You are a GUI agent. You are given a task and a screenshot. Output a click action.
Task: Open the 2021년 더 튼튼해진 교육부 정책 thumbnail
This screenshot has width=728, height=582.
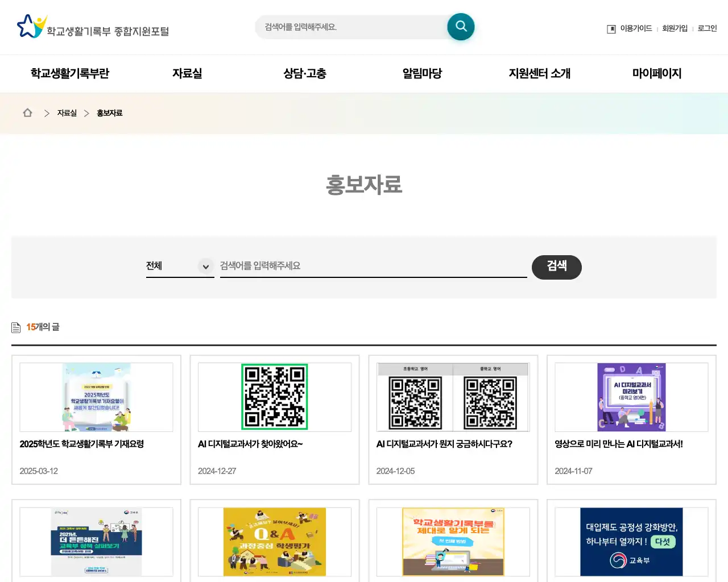96,542
